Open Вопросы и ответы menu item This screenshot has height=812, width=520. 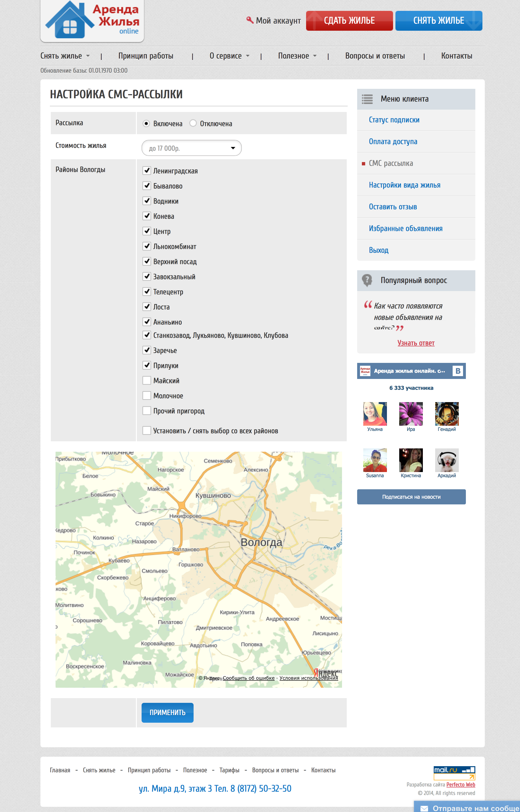coord(375,56)
